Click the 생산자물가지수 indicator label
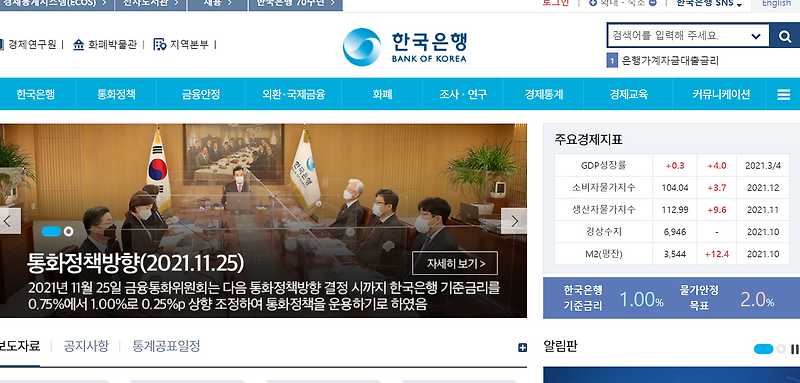 point(604,210)
